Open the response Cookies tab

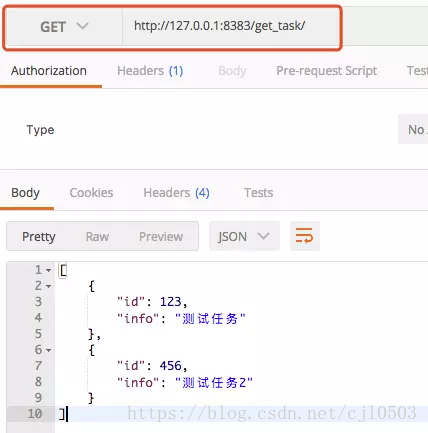(91, 193)
